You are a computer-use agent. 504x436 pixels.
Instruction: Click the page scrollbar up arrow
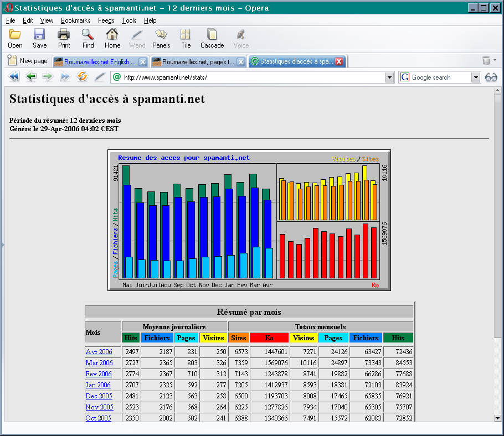pyautogui.click(x=497, y=91)
